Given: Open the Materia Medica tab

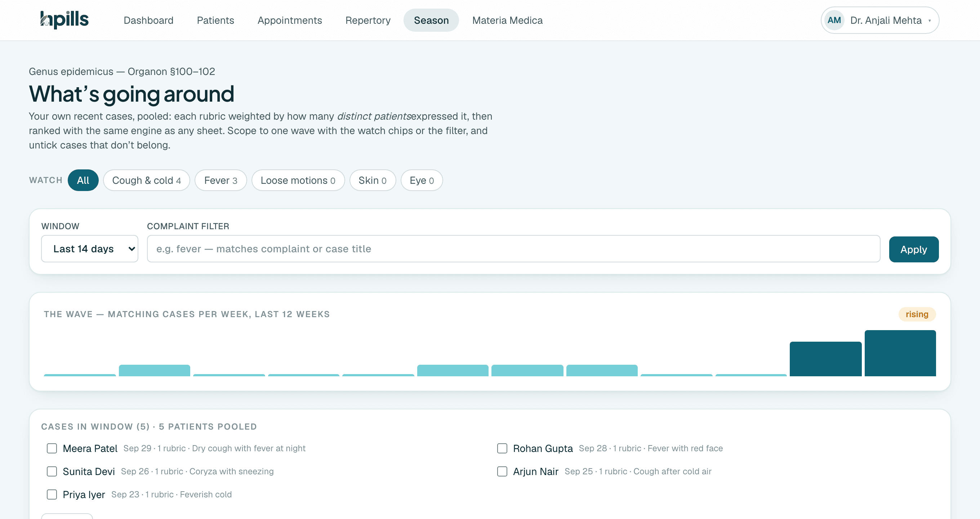Looking at the screenshot, I should click(x=507, y=20).
